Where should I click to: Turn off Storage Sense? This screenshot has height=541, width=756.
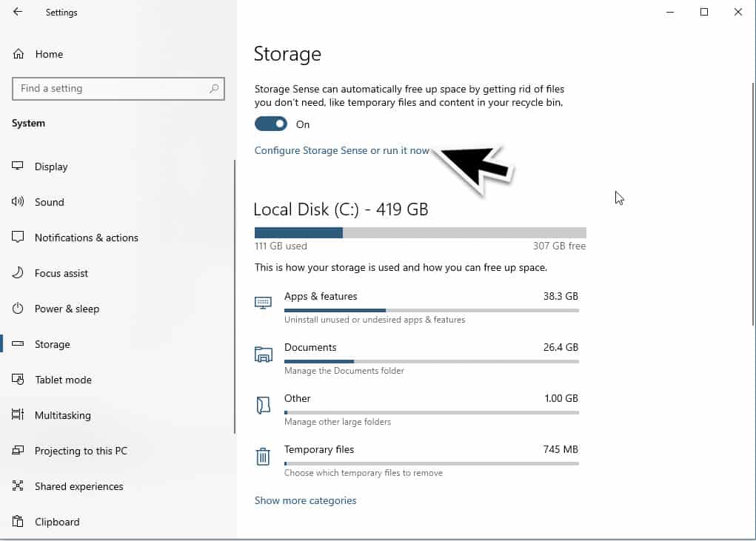point(271,124)
